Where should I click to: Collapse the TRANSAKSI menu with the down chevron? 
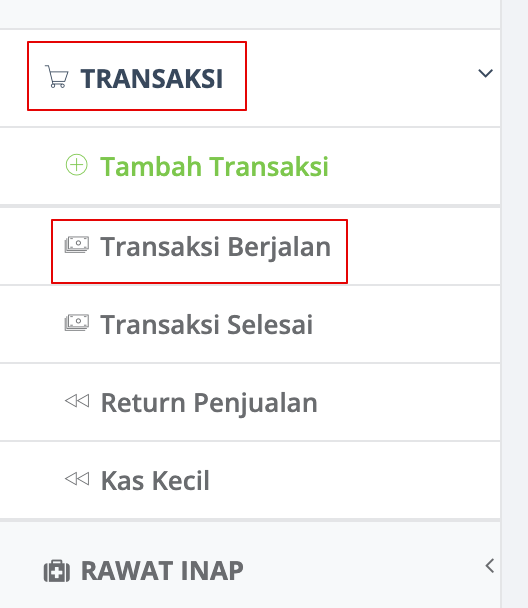485,73
